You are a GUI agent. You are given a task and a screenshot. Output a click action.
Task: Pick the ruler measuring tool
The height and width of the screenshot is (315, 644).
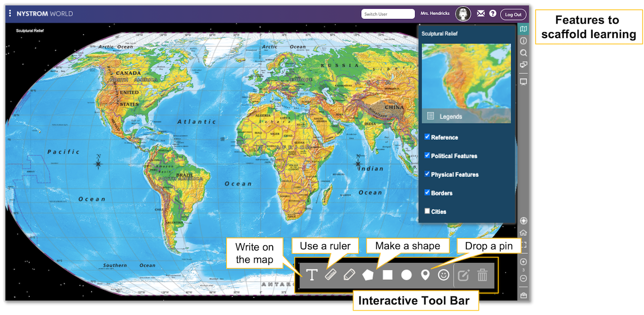[x=331, y=275]
